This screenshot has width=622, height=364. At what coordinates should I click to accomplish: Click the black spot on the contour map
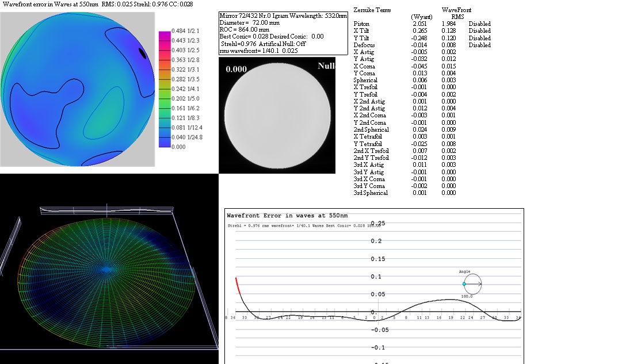[x=143, y=53]
